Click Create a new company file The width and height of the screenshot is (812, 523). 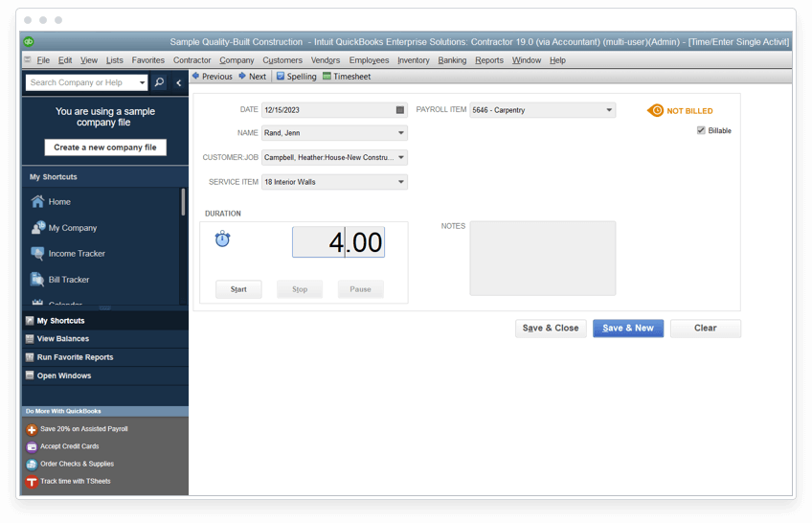click(x=105, y=148)
